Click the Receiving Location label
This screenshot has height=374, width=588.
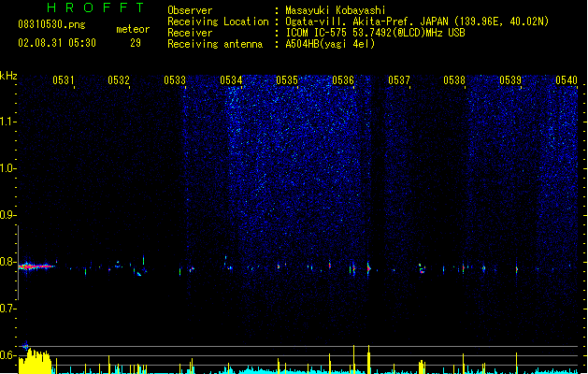(218, 22)
